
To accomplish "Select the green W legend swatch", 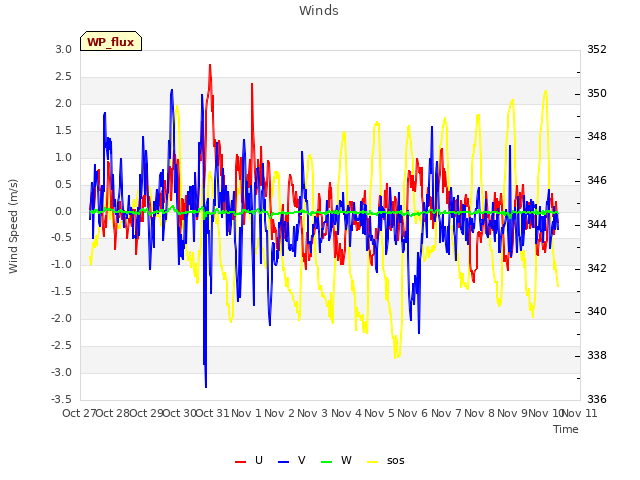I will (x=327, y=461).
